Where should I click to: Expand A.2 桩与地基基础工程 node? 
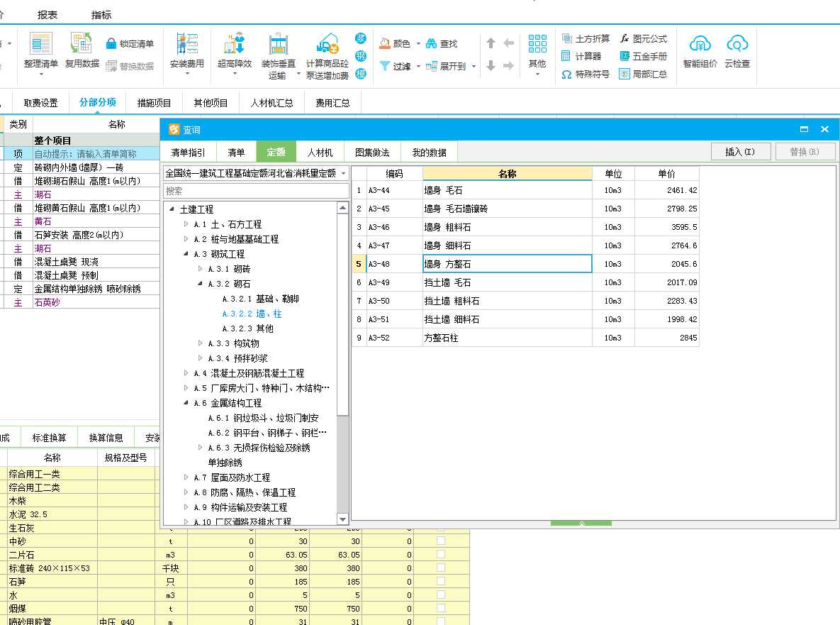click(x=186, y=239)
